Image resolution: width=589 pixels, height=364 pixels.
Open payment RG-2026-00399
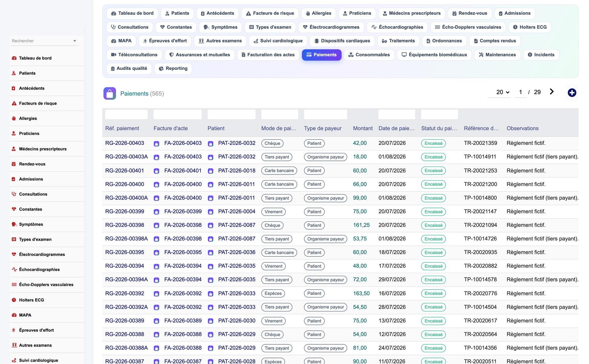125,211
